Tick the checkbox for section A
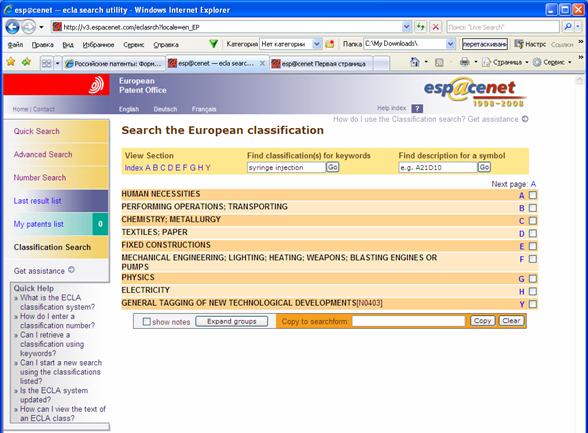Screen dimensions: 588x433 click(x=532, y=195)
